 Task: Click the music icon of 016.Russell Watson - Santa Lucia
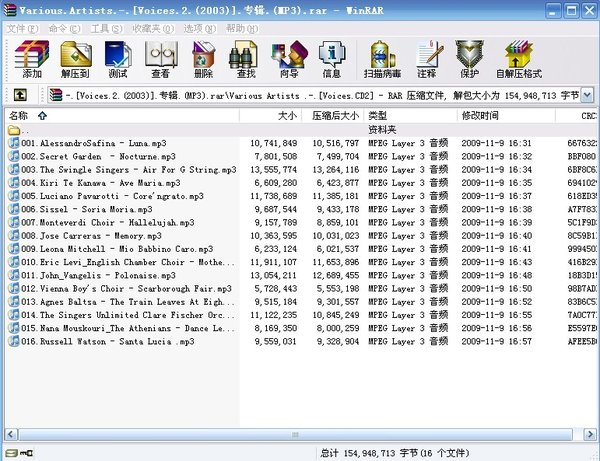(x=14, y=341)
